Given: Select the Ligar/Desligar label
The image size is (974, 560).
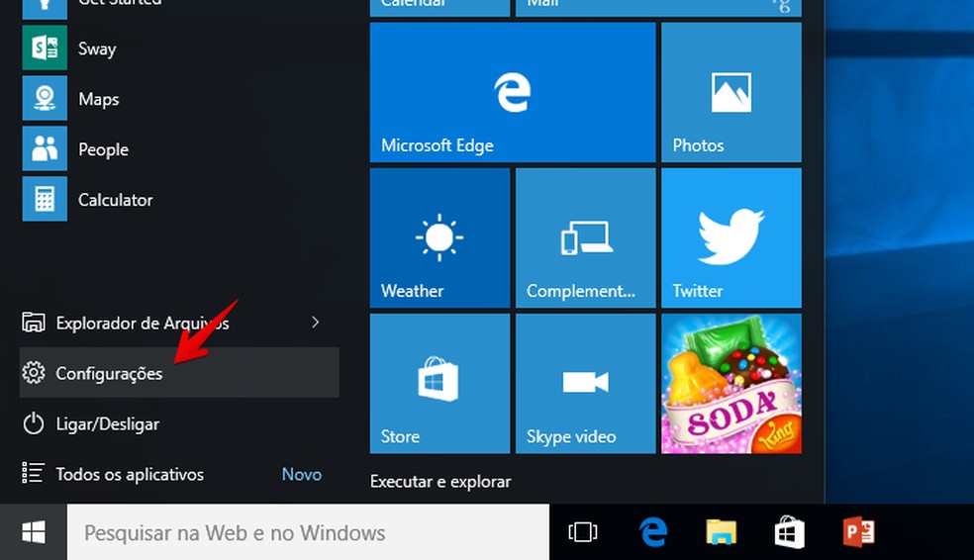Looking at the screenshot, I should coord(108,424).
